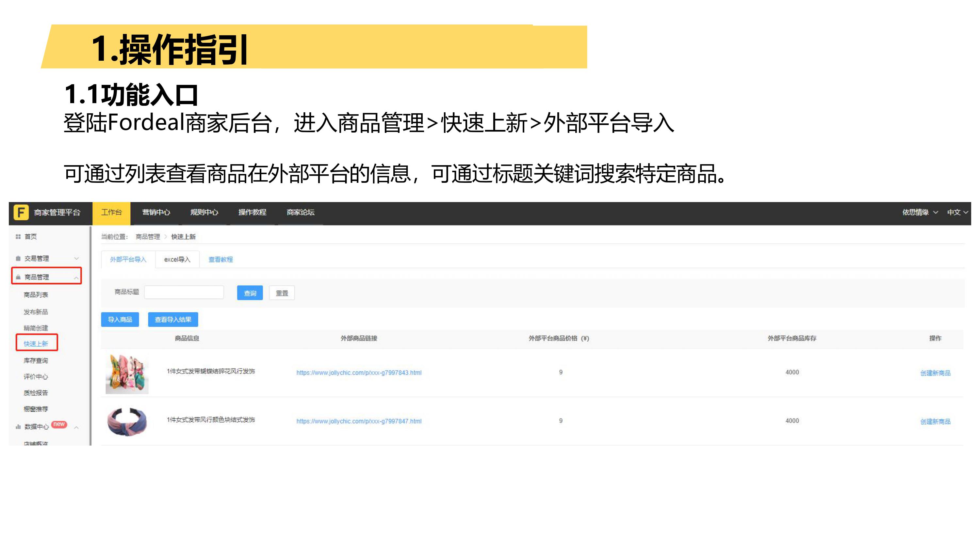Open the 营销中心 top menu

(x=156, y=213)
